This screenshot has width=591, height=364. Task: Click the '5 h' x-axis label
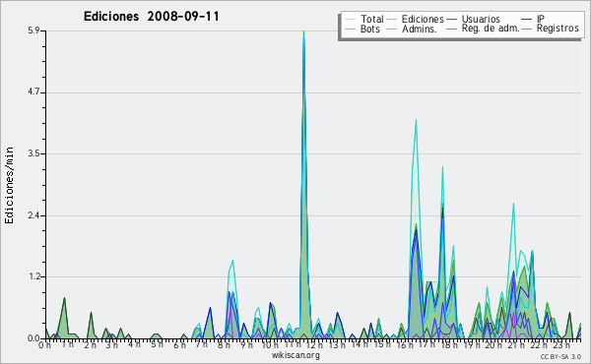(x=157, y=344)
